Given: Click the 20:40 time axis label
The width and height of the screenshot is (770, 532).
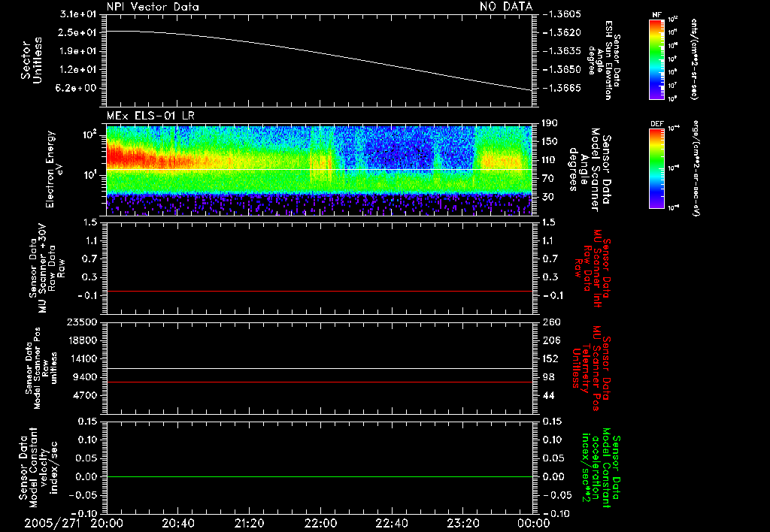Looking at the screenshot, I should [x=177, y=523].
